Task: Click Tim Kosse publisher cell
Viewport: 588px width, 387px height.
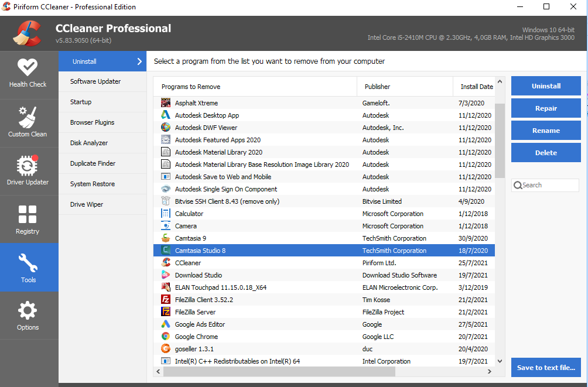Action: pyautogui.click(x=376, y=300)
